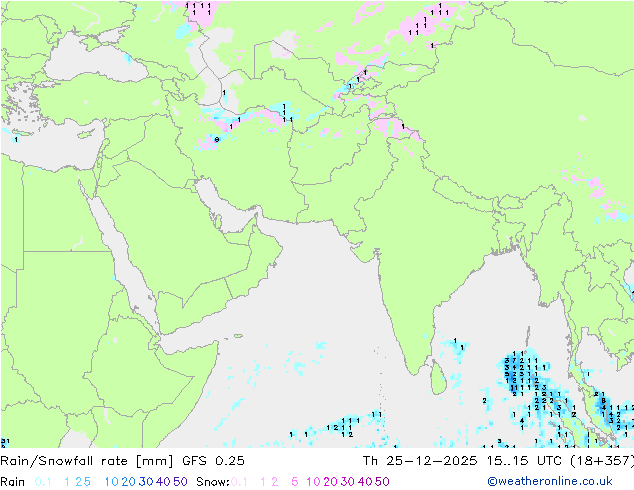Click the "(18+357)" forecast offset text
The image size is (634, 490).
601,461
